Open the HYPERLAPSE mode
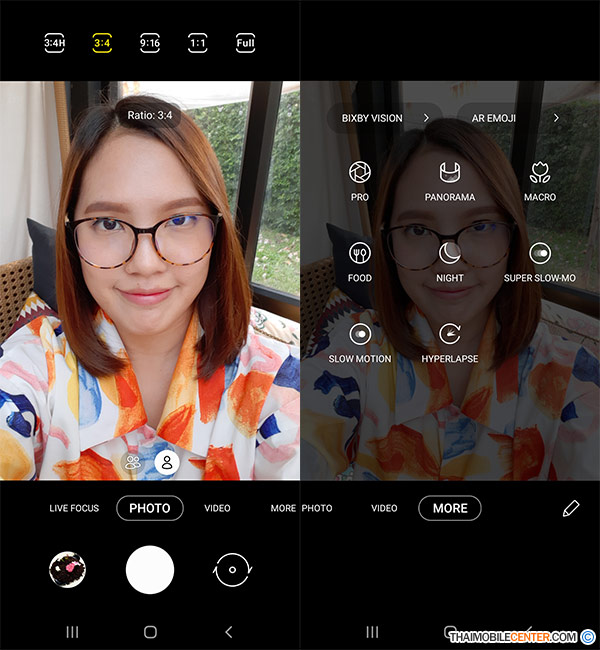 (449, 343)
